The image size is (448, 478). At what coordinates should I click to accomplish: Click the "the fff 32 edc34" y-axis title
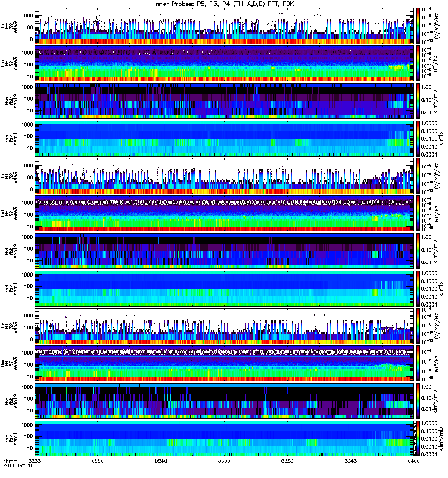(x=10, y=326)
